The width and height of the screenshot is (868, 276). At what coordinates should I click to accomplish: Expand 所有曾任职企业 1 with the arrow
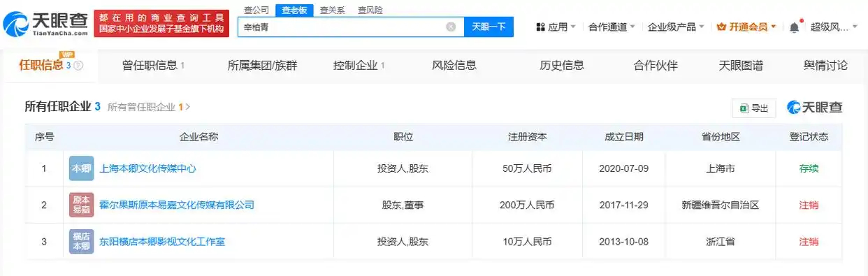coord(149,108)
